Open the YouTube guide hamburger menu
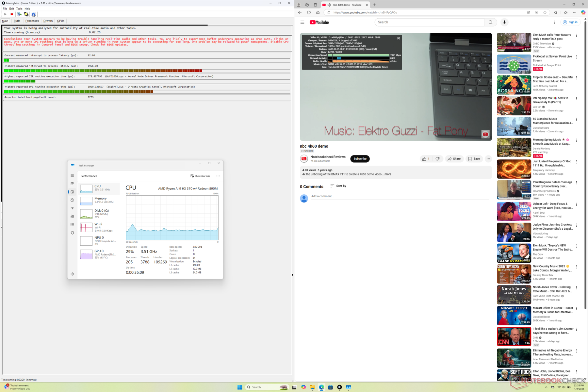588x392 pixels. point(302,22)
